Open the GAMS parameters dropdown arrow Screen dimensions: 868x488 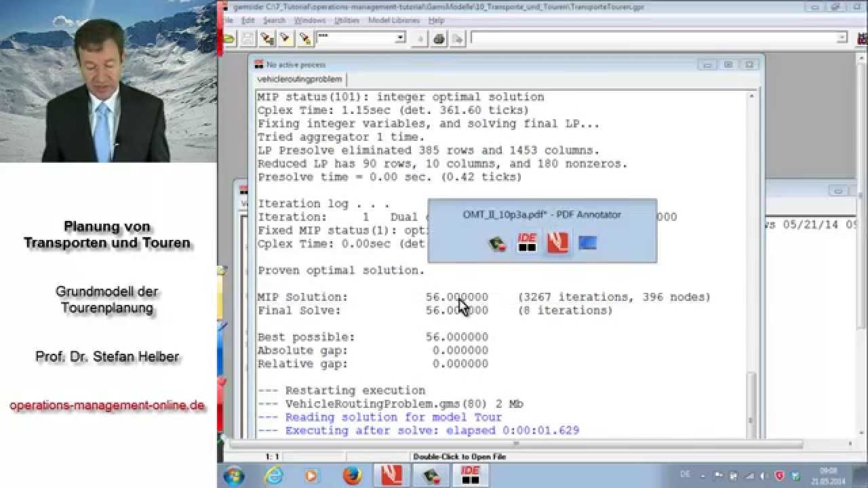[842, 38]
